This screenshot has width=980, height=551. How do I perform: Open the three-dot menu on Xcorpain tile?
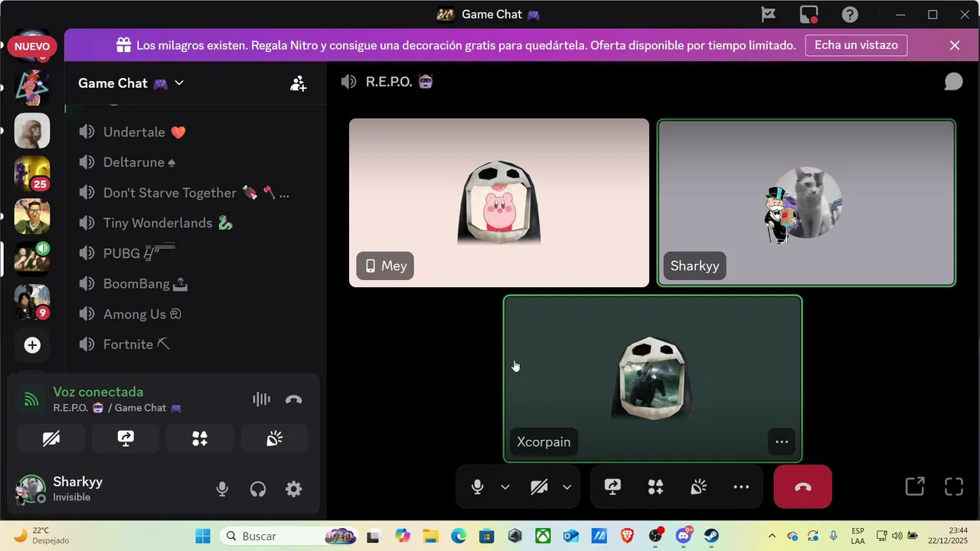pos(782,442)
